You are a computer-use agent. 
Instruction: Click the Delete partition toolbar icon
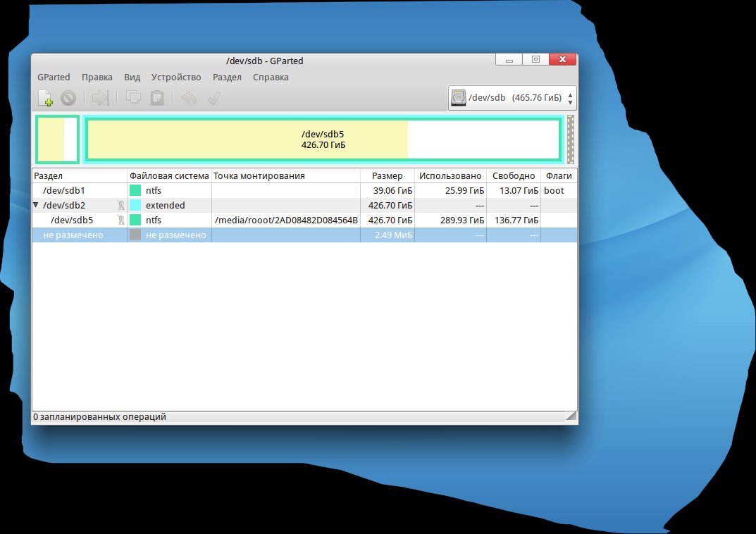pos(68,99)
